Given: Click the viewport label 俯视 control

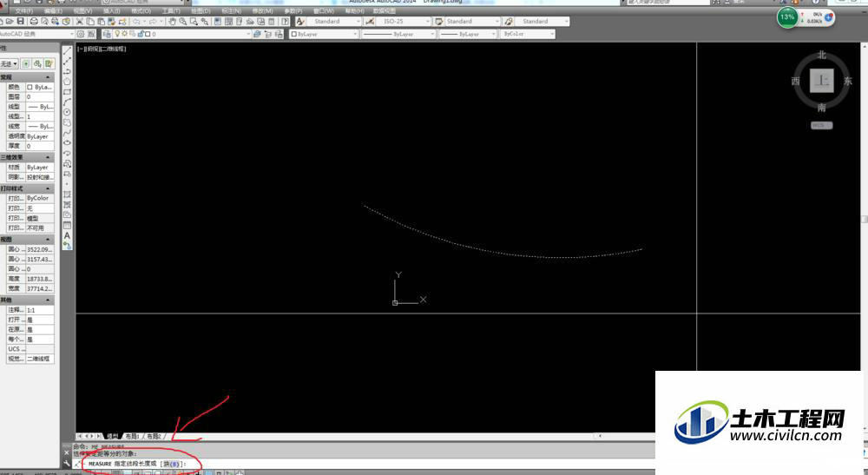Looking at the screenshot, I should pos(92,49).
